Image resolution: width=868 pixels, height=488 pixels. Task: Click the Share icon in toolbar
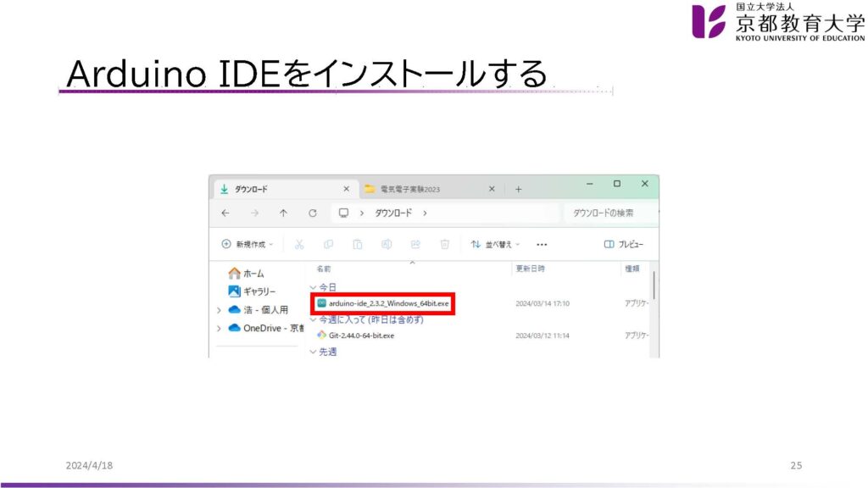415,244
